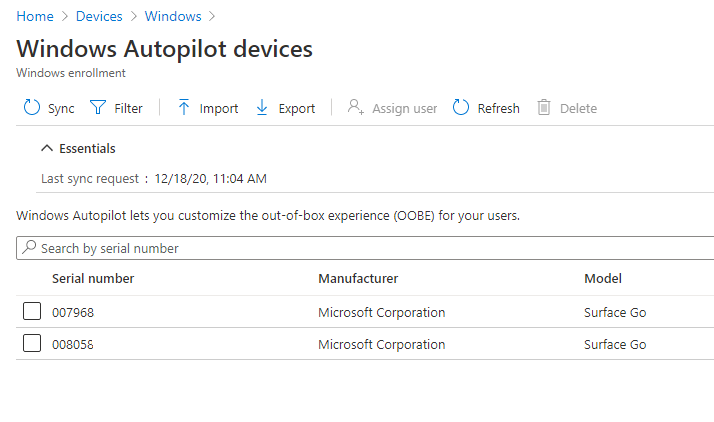Click the Model column header

pos(602,278)
